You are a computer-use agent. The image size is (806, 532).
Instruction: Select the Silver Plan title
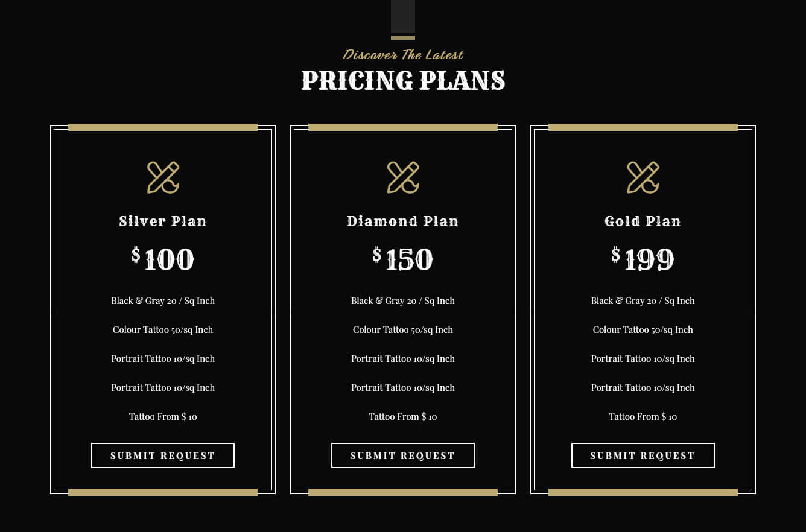[x=163, y=221]
